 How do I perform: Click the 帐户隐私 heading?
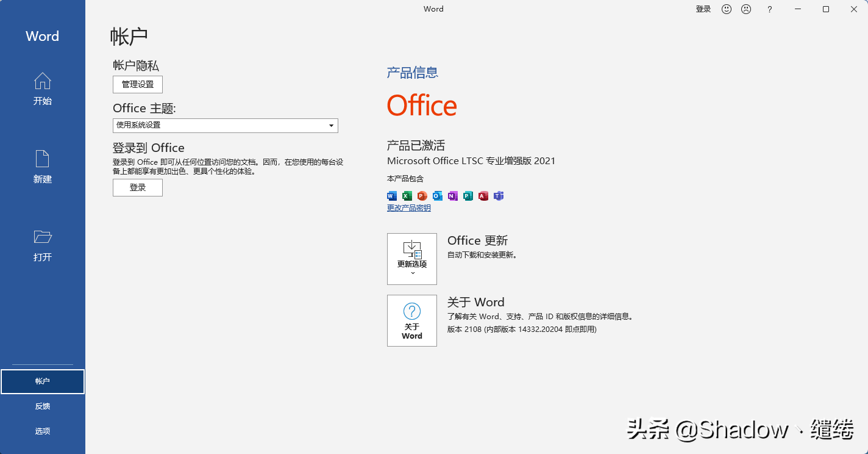tap(136, 65)
